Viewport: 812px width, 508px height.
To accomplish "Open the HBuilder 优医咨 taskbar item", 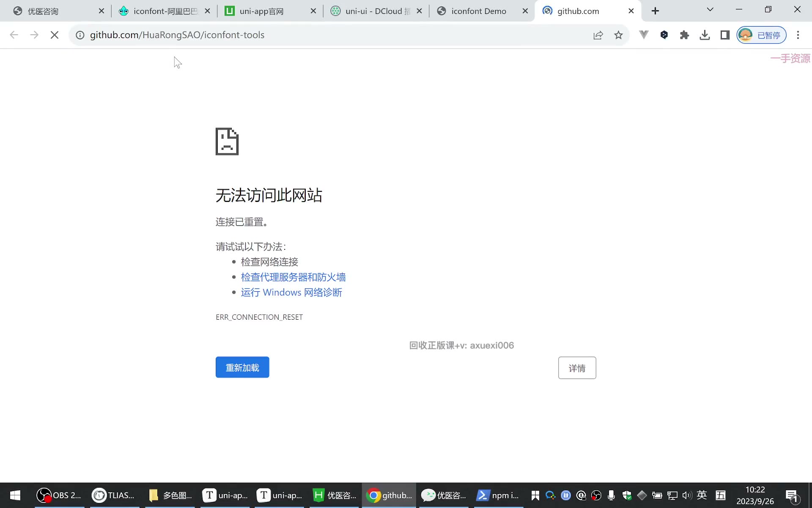I will pyautogui.click(x=334, y=495).
